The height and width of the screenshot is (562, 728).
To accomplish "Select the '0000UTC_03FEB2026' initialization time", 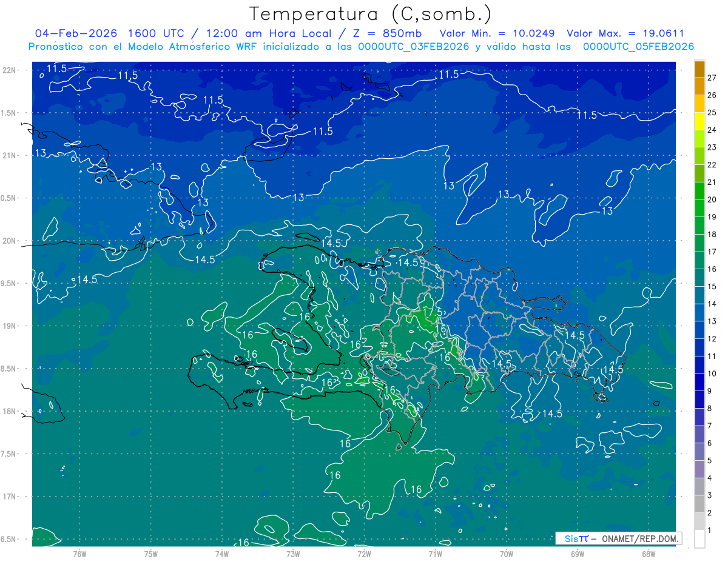I will tap(414, 47).
